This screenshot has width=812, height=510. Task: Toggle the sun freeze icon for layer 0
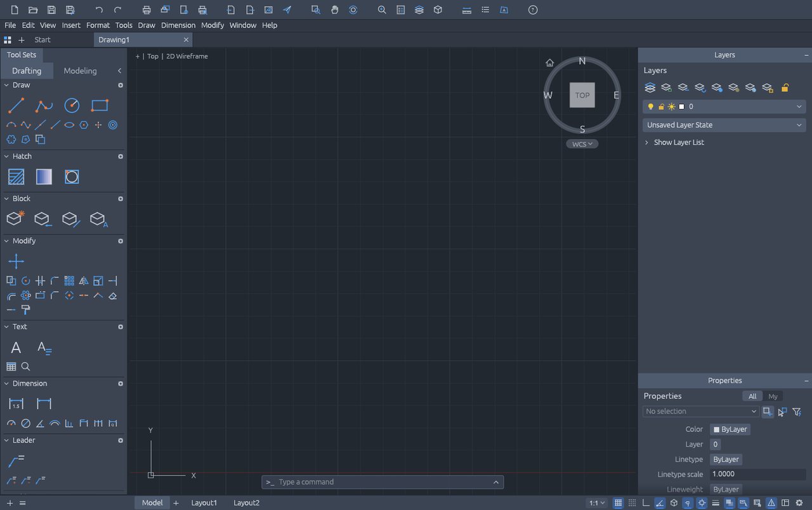671,107
